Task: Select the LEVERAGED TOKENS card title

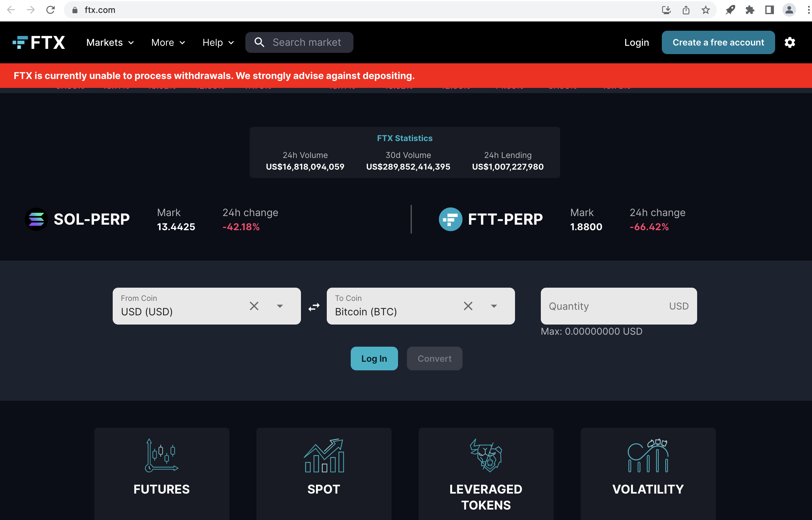Action: tap(486, 497)
